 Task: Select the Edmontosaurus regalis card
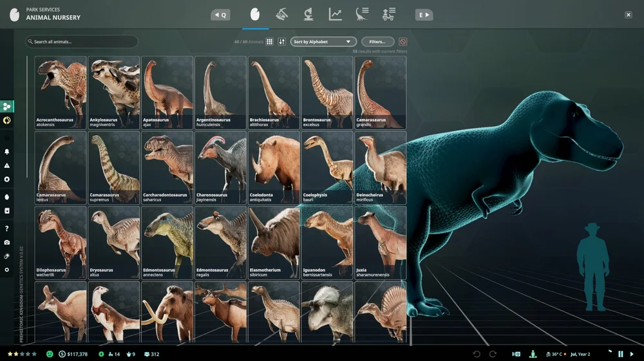(220, 243)
